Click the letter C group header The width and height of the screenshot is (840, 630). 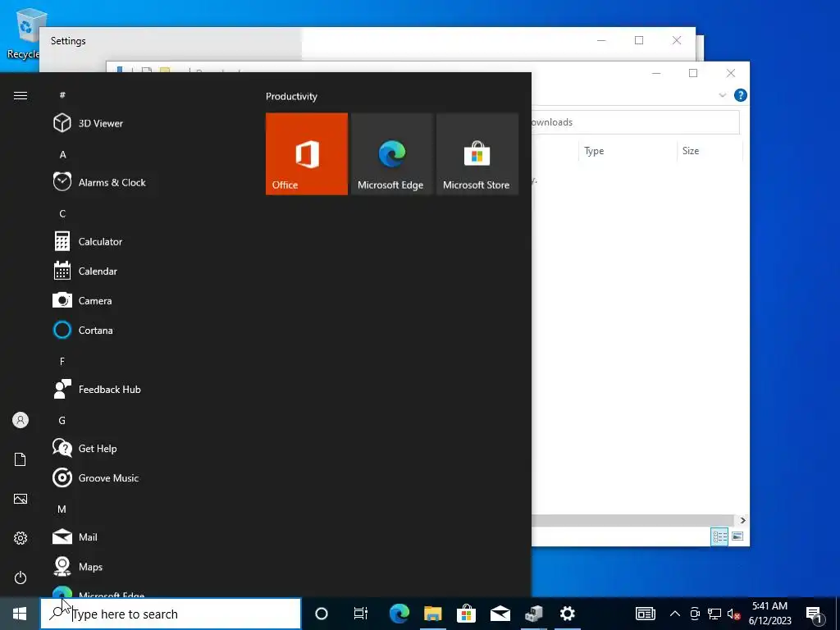62,214
